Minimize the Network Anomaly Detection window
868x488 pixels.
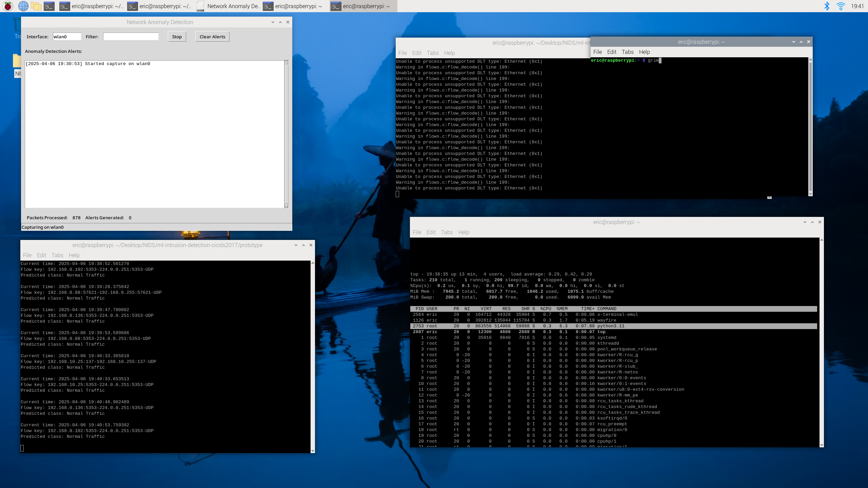coord(273,22)
